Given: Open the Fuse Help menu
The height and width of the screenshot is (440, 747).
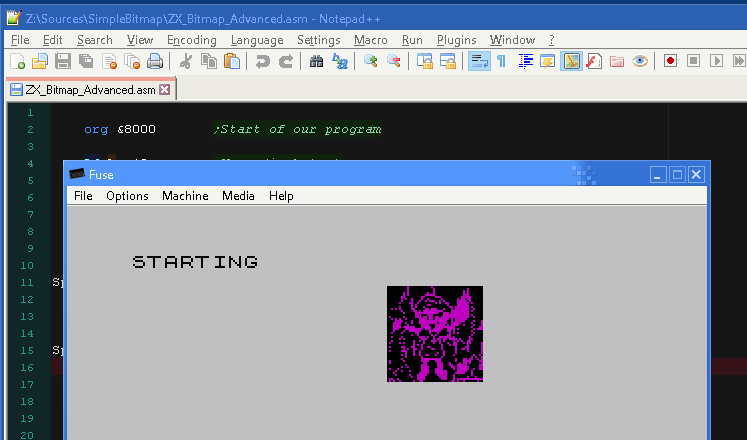Looking at the screenshot, I should (281, 196).
